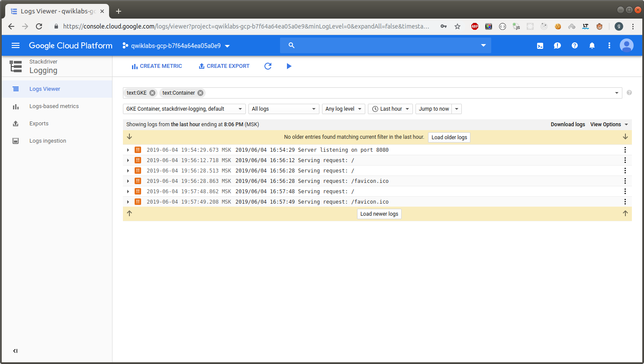Open the help question mark icon
Image resolution: width=644 pixels, height=364 pixels.
coord(575,45)
